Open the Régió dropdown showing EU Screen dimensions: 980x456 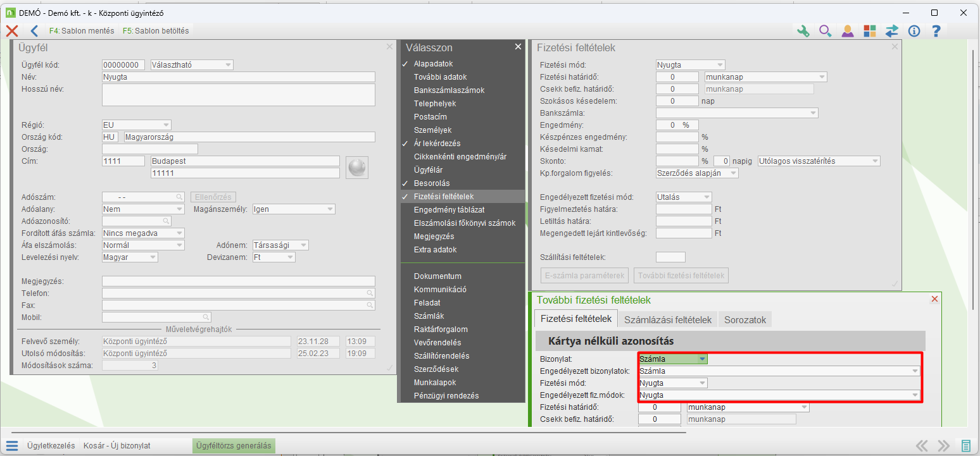coord(166,125)
